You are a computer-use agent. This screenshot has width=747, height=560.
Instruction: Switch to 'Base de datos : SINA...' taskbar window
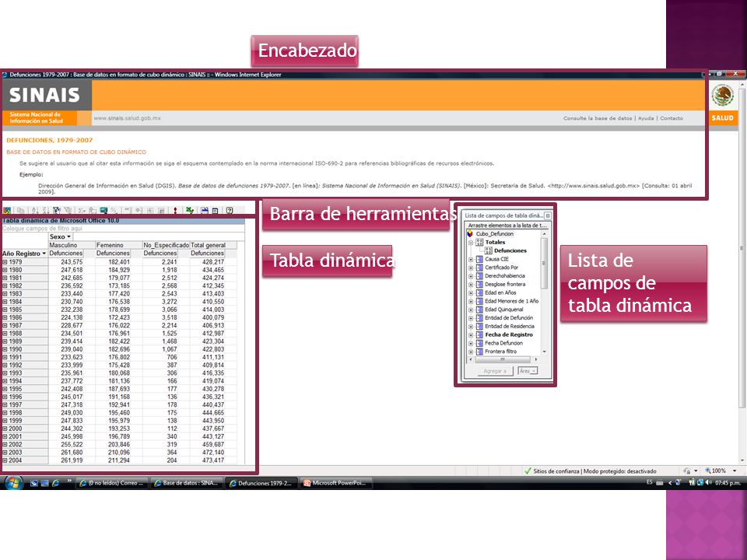point(186,483)
